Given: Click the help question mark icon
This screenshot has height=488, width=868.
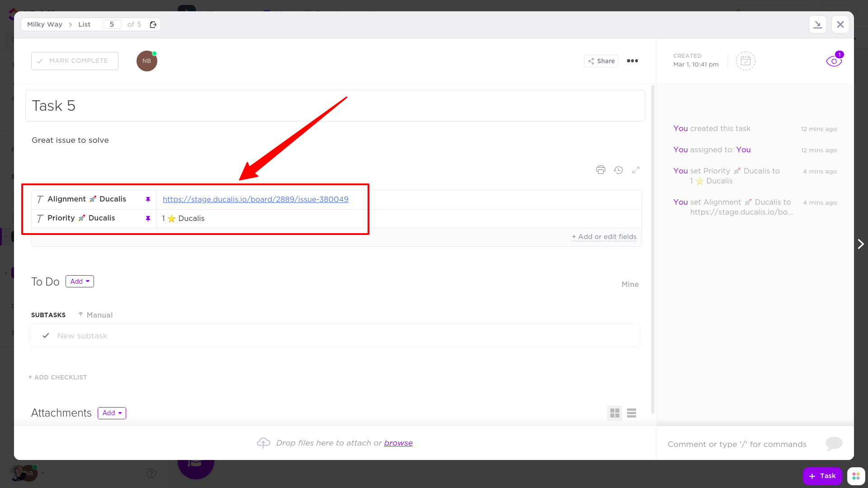Looking at the screenshot, I should [x=151, y=473].
